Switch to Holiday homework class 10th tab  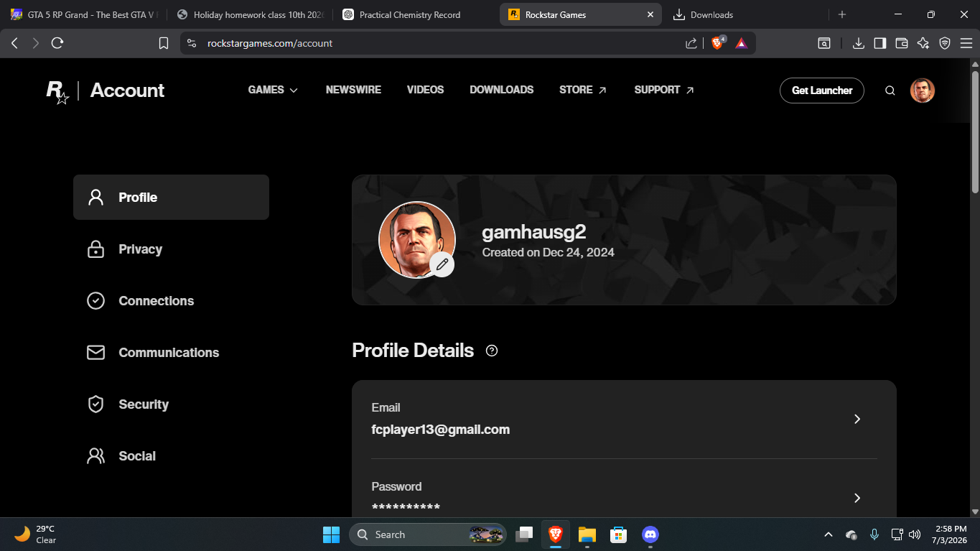(x=251, y=14)
